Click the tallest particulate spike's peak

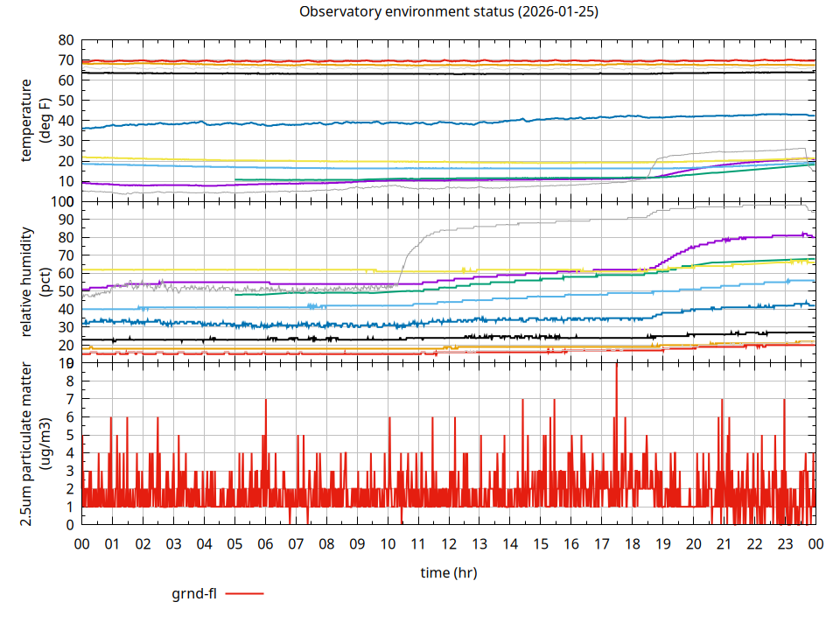[616, 364]
